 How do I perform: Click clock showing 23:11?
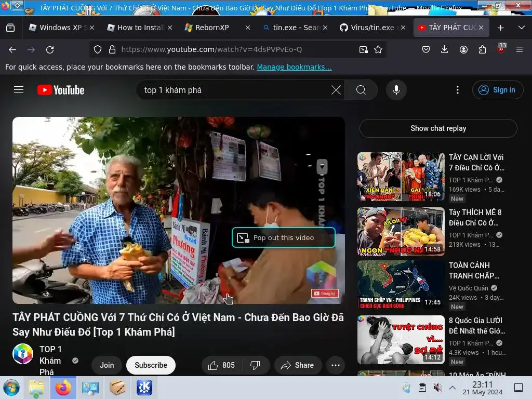pyautogui.click(x=483, y=388)
